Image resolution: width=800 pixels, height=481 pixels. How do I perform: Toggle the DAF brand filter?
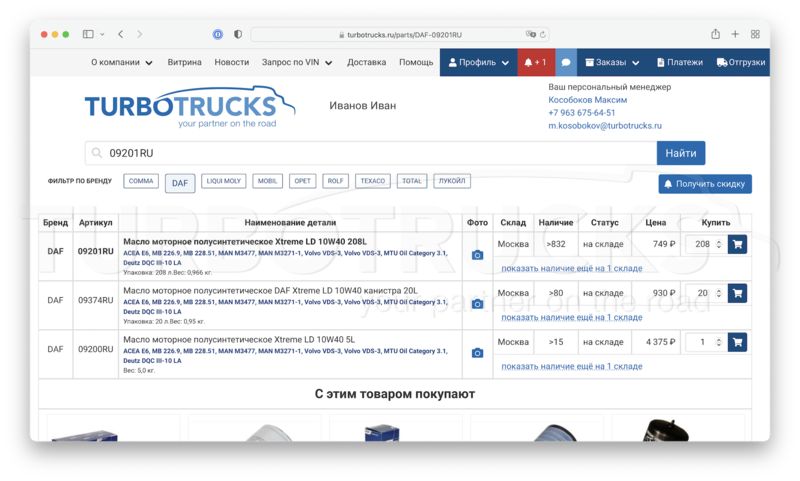coord(180,183)
